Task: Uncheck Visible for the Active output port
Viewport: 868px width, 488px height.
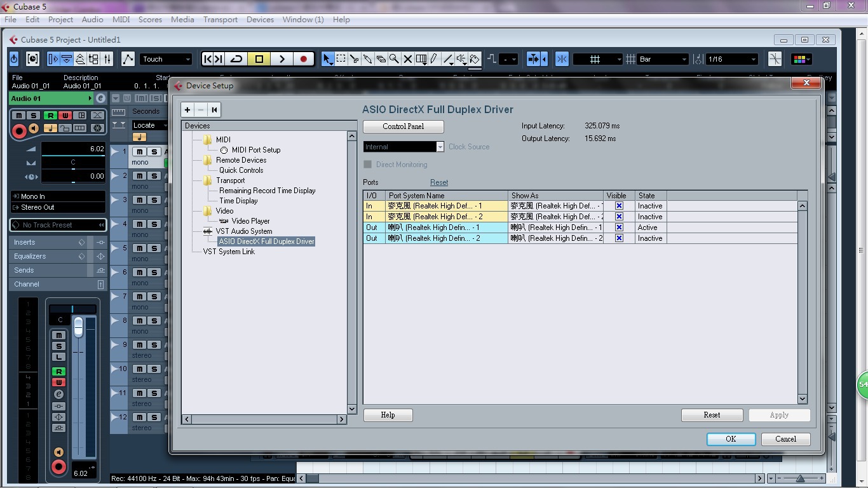Action: pyautogui.click(x=619, y=227)
